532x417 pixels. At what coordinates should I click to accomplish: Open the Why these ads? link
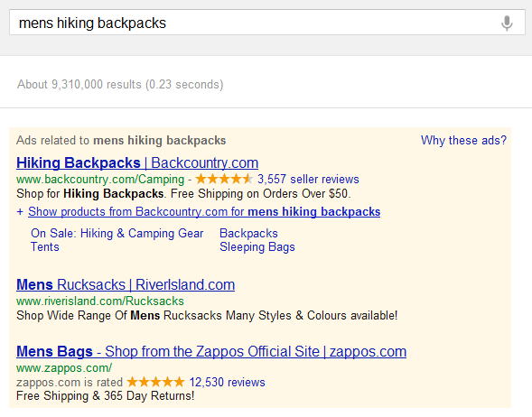coord(463,141)
